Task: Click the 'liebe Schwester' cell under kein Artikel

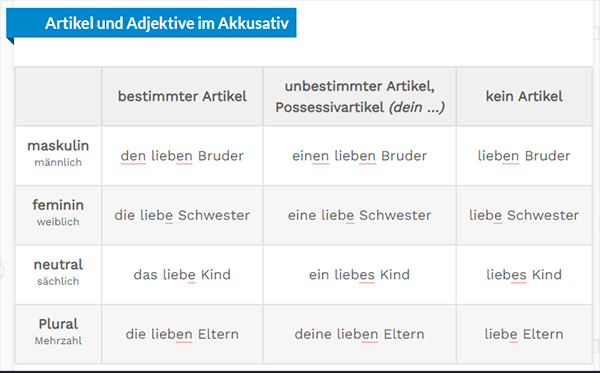Action: point(524,215)
